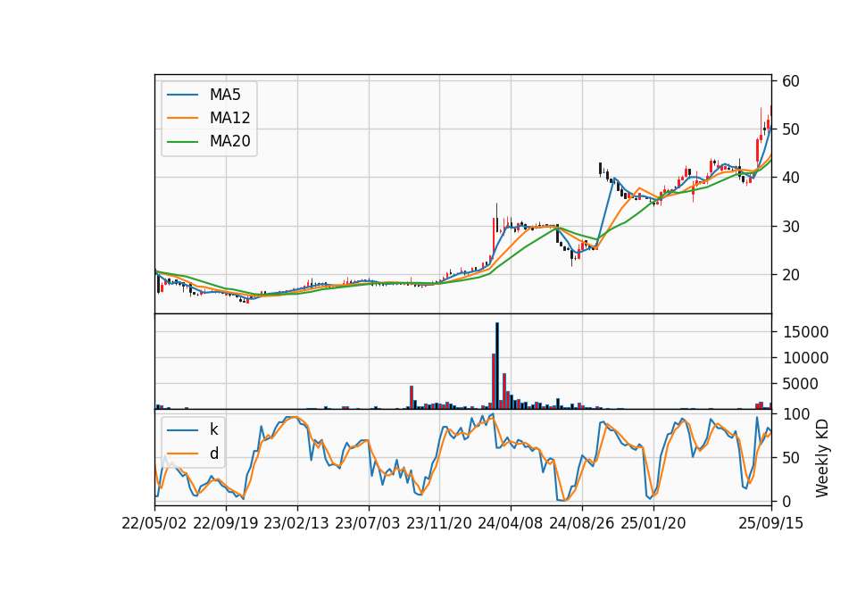Click the MA5 legend label

225,95
